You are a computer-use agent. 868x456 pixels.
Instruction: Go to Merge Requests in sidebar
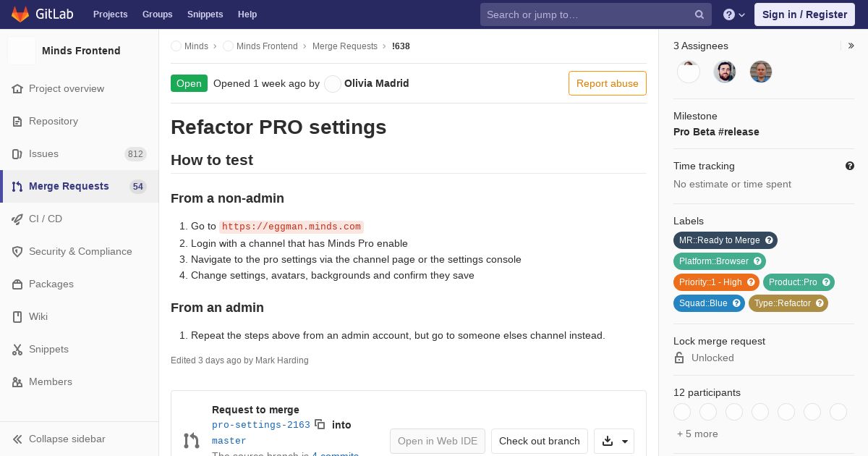(80, 186)
